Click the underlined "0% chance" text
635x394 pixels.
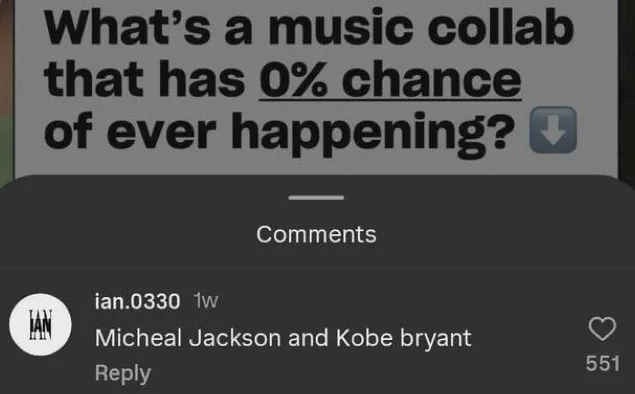[390, 79]
